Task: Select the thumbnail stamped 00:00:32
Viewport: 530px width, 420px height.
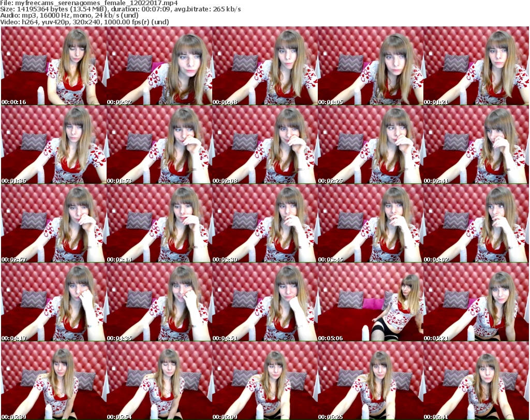Action: tap(159, 66)
